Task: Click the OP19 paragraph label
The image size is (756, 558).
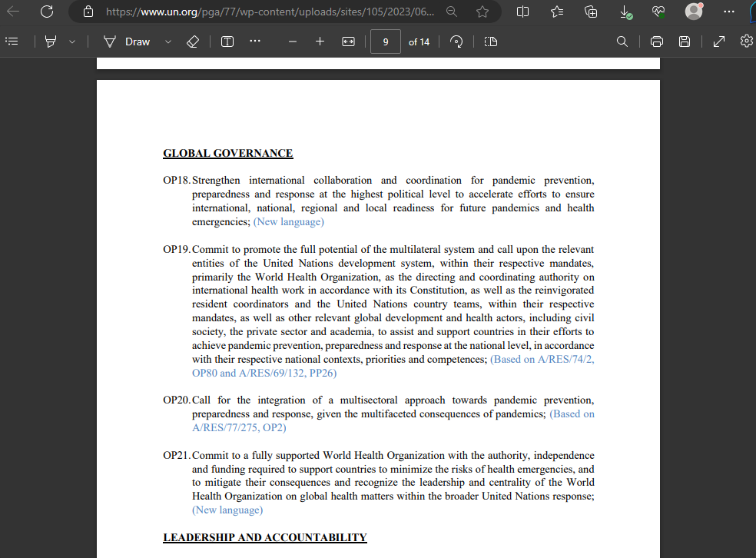Action: click(177, 249)
